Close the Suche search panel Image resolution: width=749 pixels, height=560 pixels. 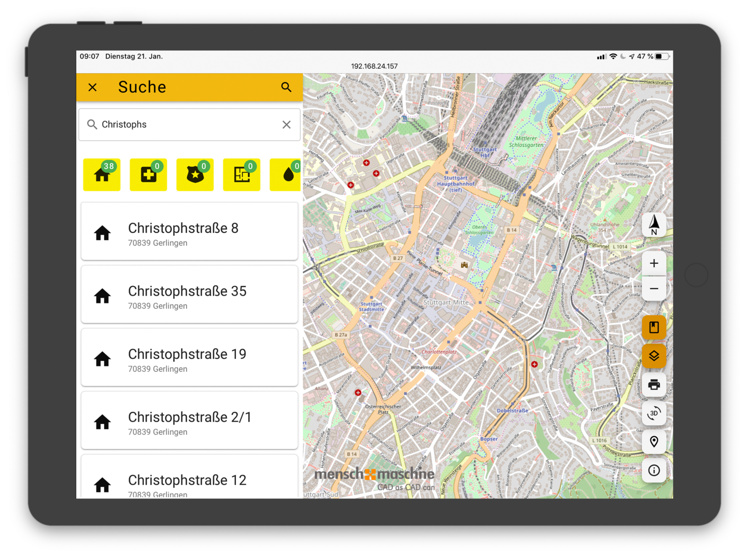coord(93,87)
